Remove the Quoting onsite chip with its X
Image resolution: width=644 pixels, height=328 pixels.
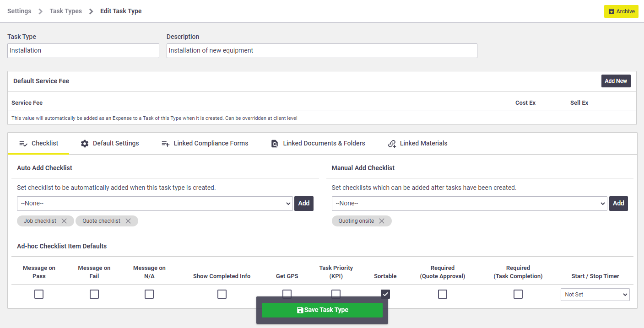382,221
